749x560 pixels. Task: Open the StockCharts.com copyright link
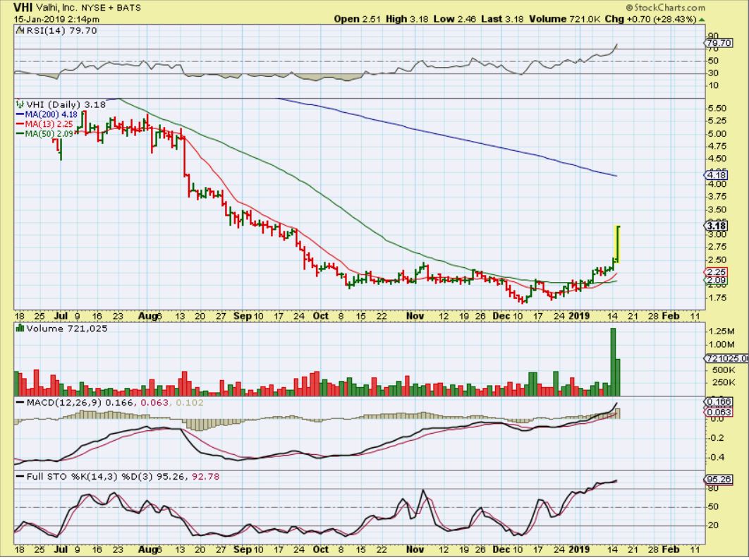(x=665, y=8)
